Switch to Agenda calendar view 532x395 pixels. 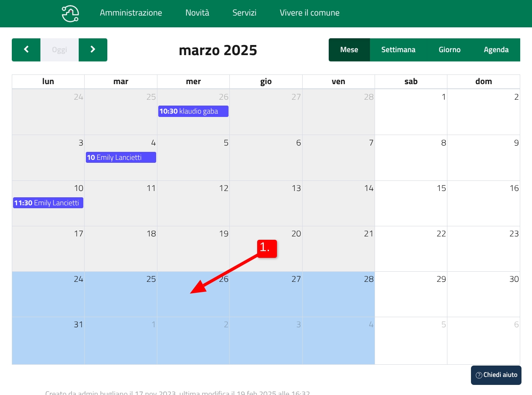point(496,50)
